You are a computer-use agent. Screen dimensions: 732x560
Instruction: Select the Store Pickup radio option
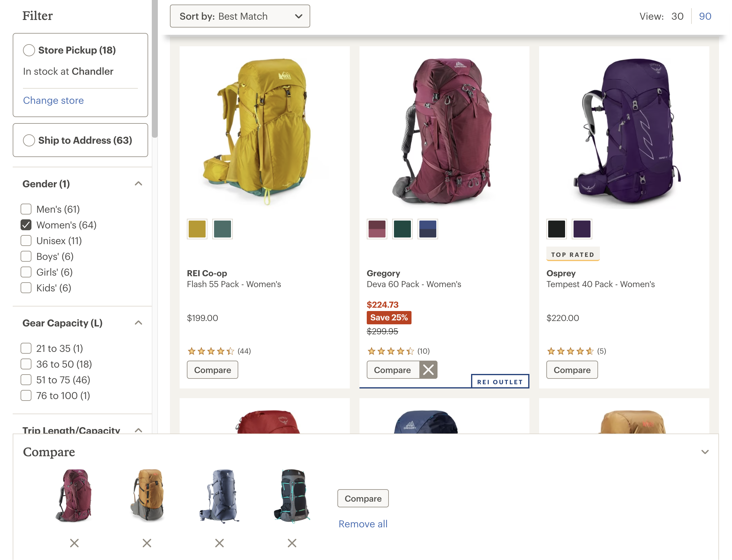coord(29,50)
